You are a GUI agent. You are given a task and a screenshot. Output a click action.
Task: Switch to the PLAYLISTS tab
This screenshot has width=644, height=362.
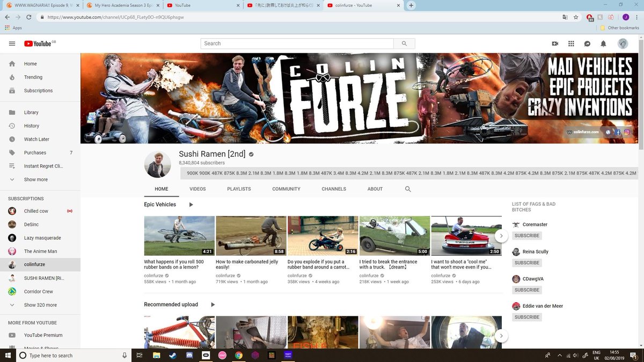tap(239, 189)
